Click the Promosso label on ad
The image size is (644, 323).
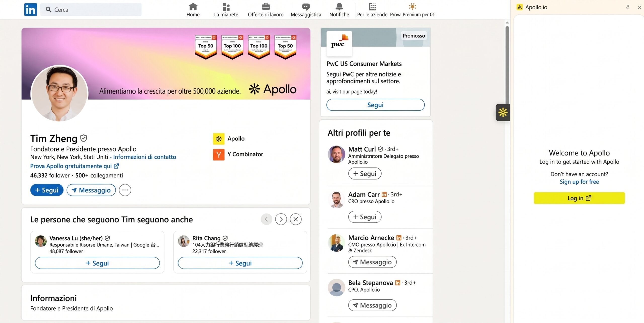(x=414, y=36)
